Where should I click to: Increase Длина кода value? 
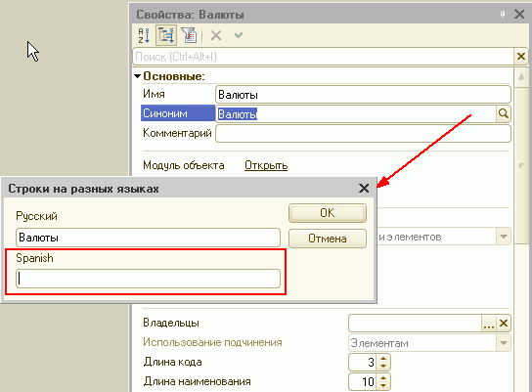pyautogui.click(x=383, y=359)
